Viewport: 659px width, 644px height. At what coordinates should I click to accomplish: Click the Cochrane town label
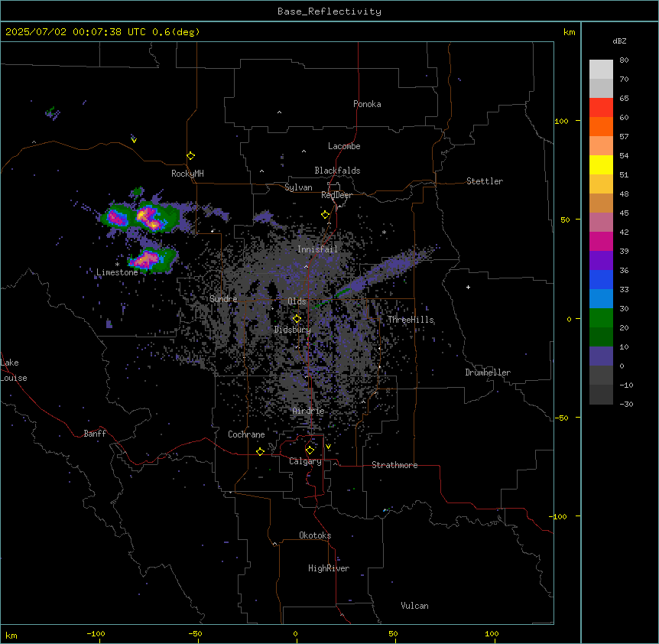point(246,434)
